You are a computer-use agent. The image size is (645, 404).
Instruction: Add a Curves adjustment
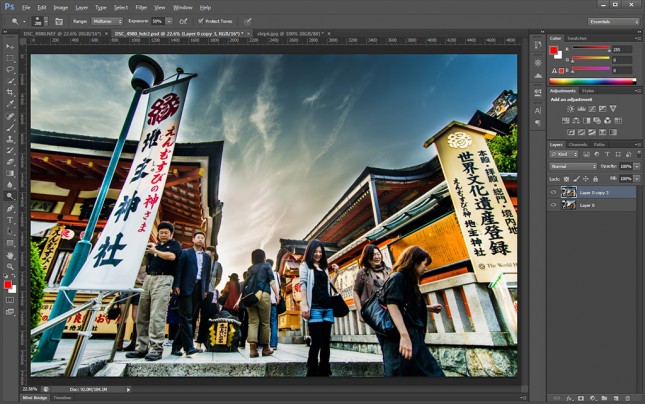[x=592, y=109]
